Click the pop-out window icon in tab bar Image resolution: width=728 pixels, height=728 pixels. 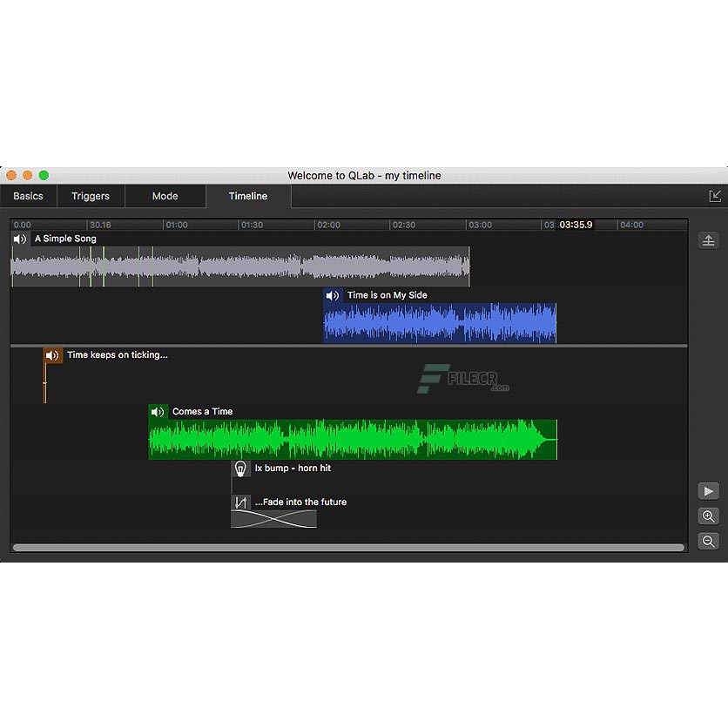pos(715,196)
